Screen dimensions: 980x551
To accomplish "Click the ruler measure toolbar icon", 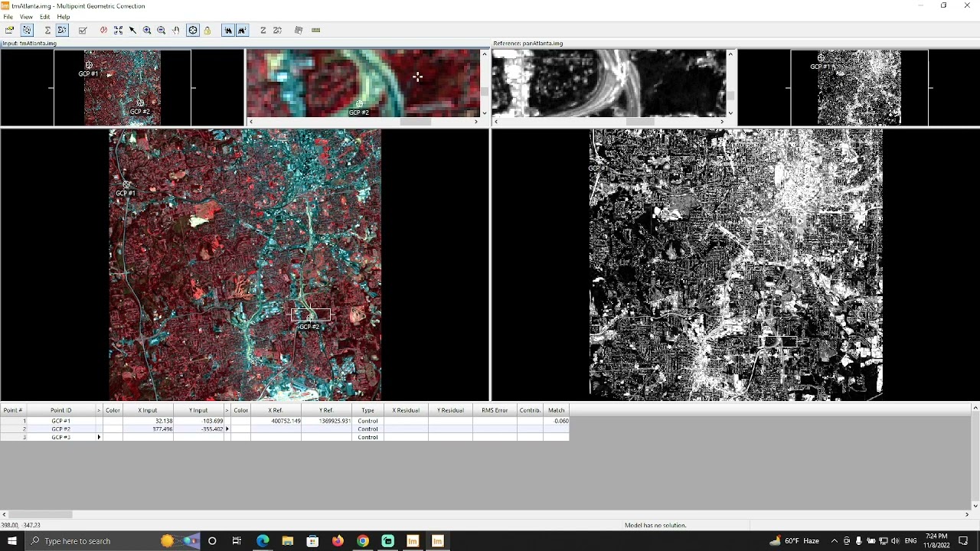I will point(316,31).
